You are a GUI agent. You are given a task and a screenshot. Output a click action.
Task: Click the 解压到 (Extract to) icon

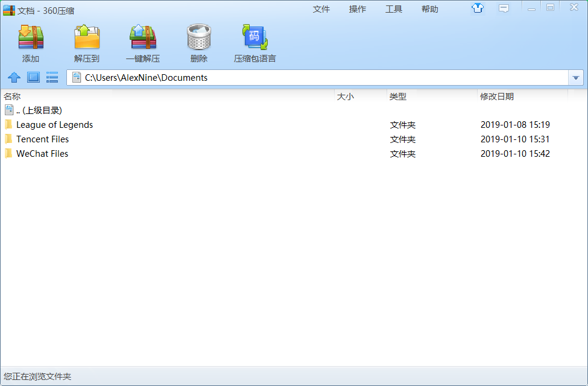point(87,37)
